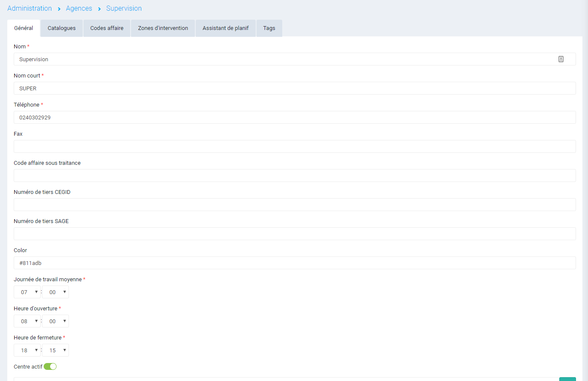Image resolution: width=588 pixels, height=381 pixels.
Task: Expand the Heure d'ouverture hours dropdown
Action: point(27,321)
